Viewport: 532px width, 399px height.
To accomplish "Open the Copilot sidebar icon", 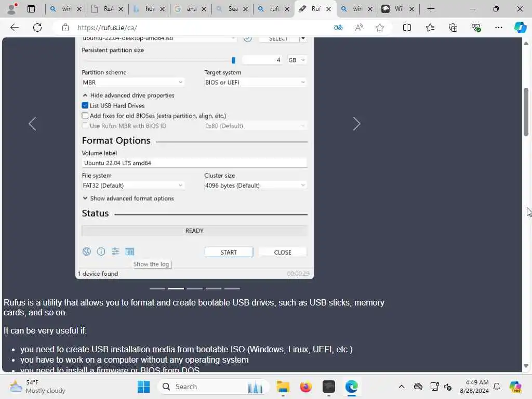I will pyautogui.click(x=520, y=28).
